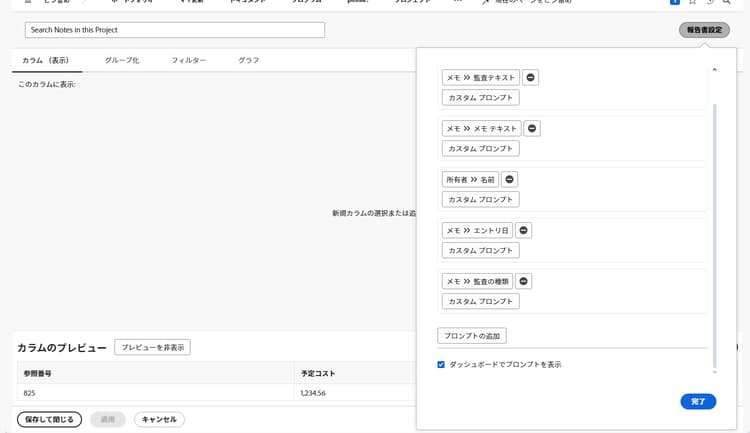This screenshot has height=433, width=750.
Task: Open the 所有者 » 名前 field selector
Action: click(x=470, y=179)
